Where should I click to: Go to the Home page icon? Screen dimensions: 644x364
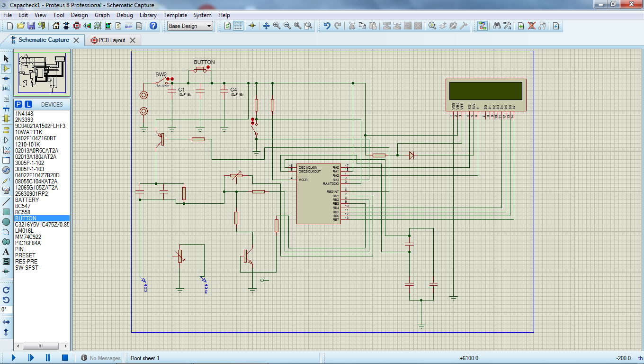tap(56, 26)
